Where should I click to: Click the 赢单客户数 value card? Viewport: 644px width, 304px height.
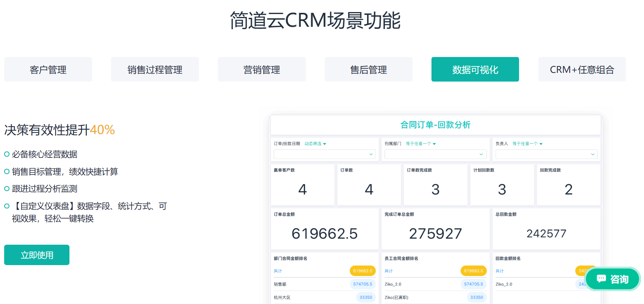tap(302, 185)
